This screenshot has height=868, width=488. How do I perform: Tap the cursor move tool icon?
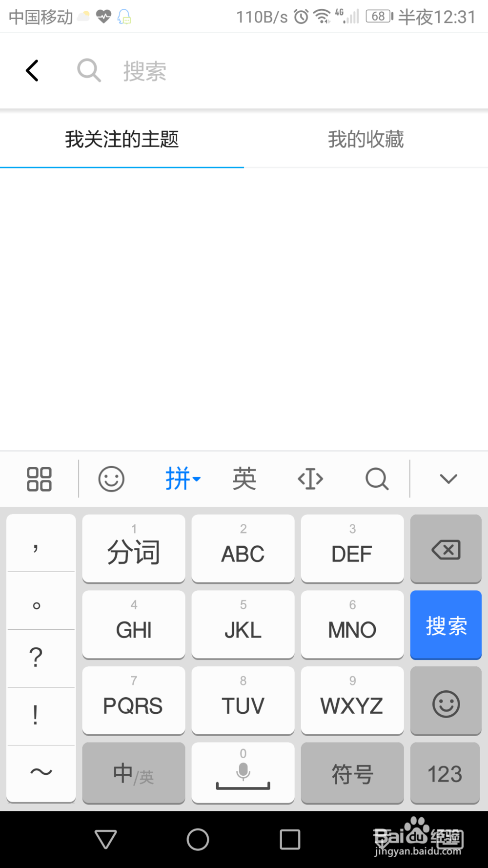[x=310, y=479]
